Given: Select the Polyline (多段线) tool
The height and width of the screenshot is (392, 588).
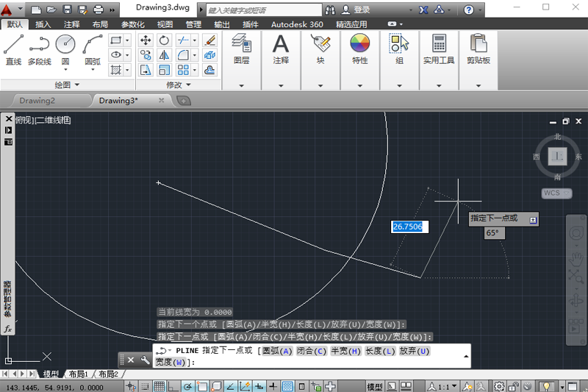Looking at the screenshot, I should pos(40,50).
